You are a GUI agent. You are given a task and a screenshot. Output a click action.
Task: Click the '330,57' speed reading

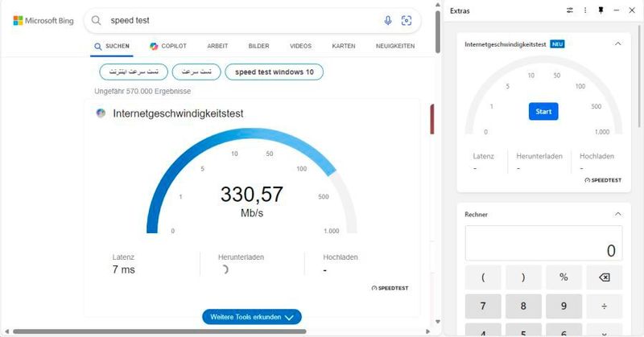click(x=252, y=194)
